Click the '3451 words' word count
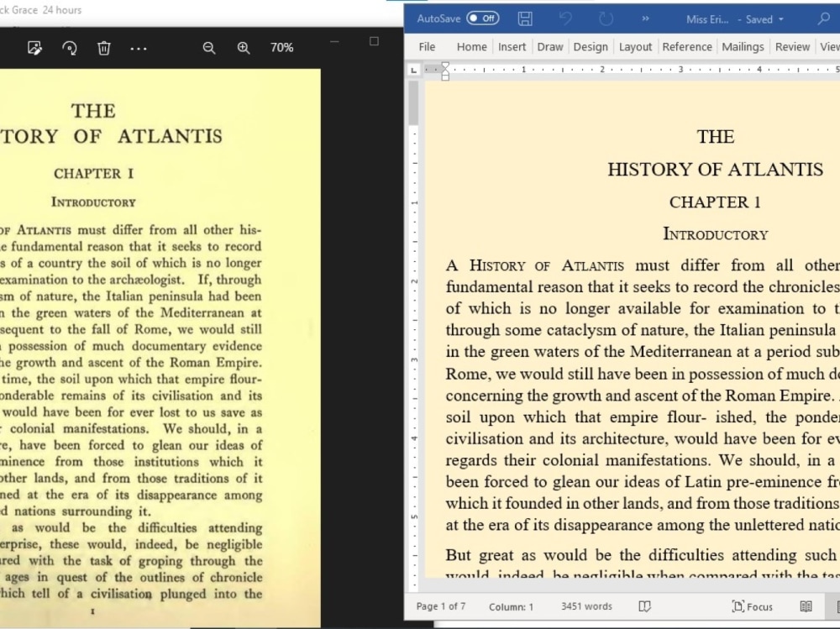The width and height of the screenshot is (840, 629). click(x=586, y=606)
